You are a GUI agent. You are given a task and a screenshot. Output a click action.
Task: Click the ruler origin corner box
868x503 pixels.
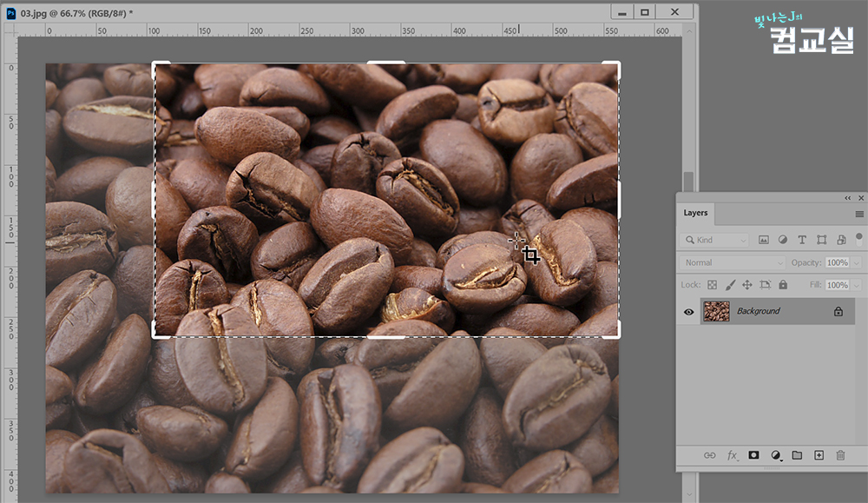(x=10, y=30)
